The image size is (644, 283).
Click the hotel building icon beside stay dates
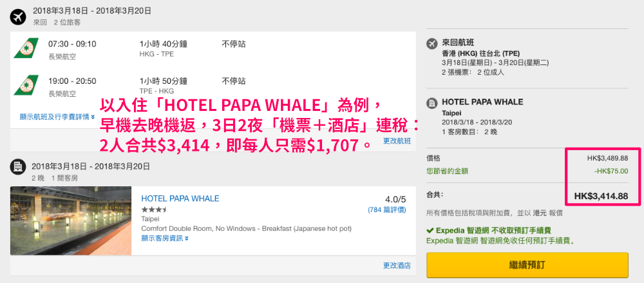click(x=18, y=166)
